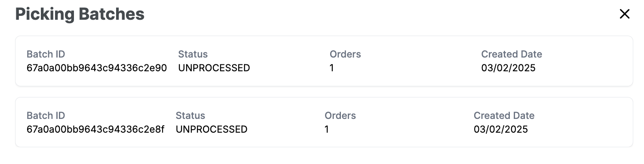Screen dimensions: 644x164
Task: Click Orders label in second batch card
Action: click(x=340, y=116)
